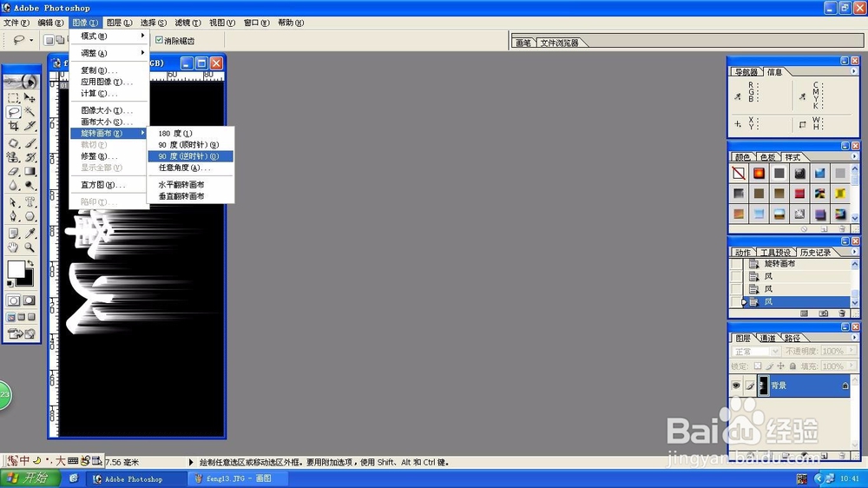Choose 90 度(逆时针) rotate canvas option
Image resolution: width=868 pixels, height=488 pixels.
(190, 156)
